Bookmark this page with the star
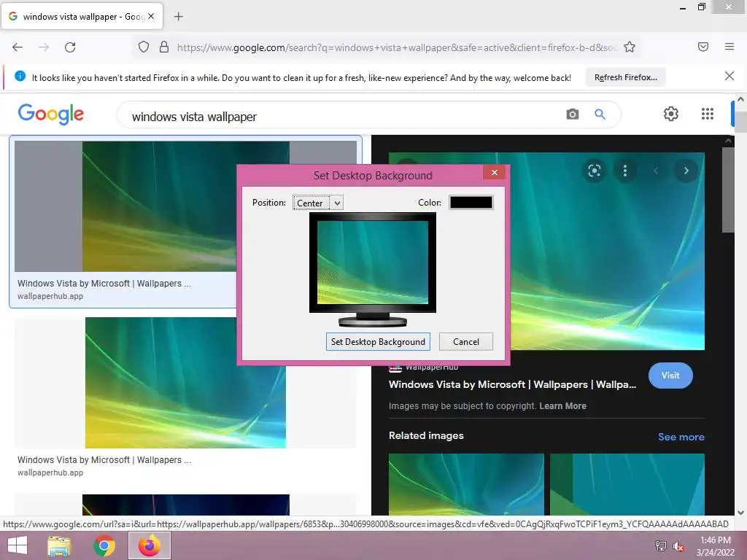 (x=630, y=47)
